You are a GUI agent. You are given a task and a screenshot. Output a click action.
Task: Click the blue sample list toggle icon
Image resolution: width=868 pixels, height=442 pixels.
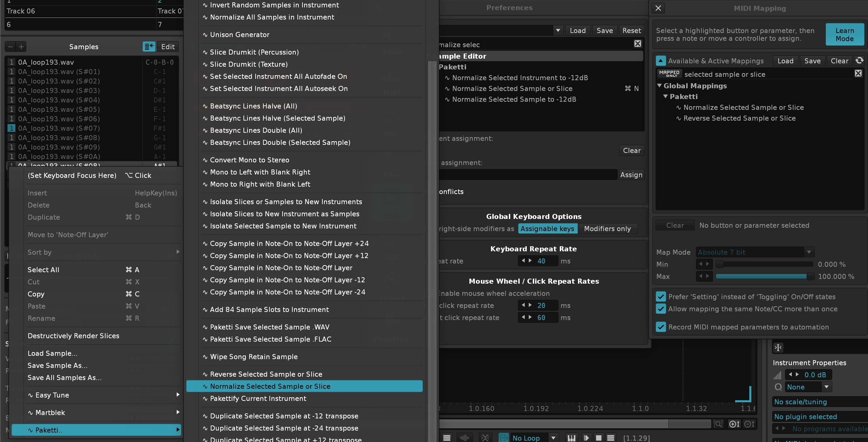click(x=149, y=46)
